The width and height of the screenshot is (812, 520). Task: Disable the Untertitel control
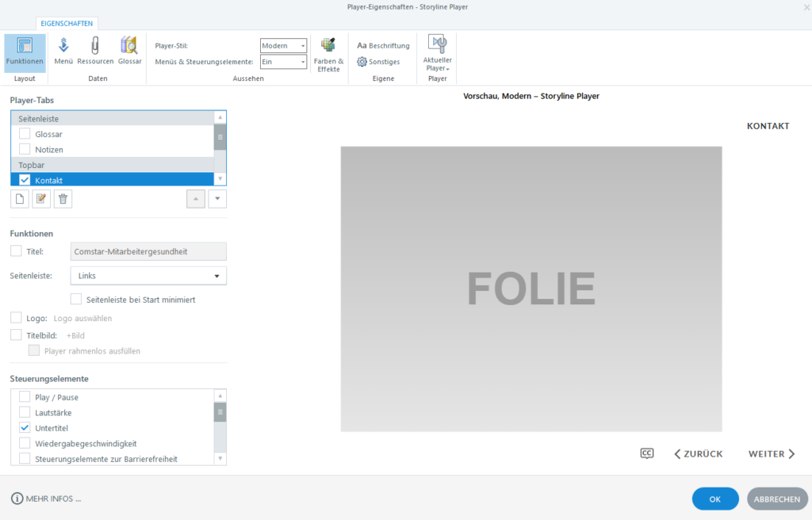coord(24,427)
